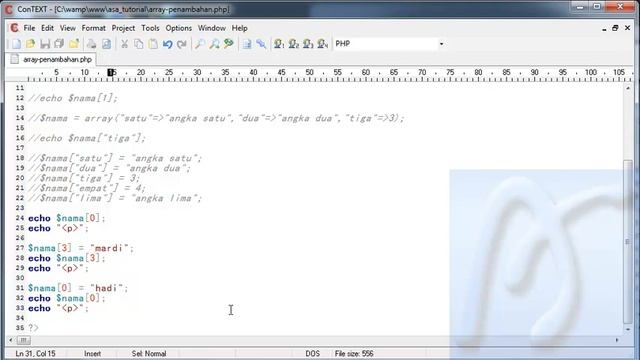
Task: Click ruler mark 50
Action: tap(309, 73)
